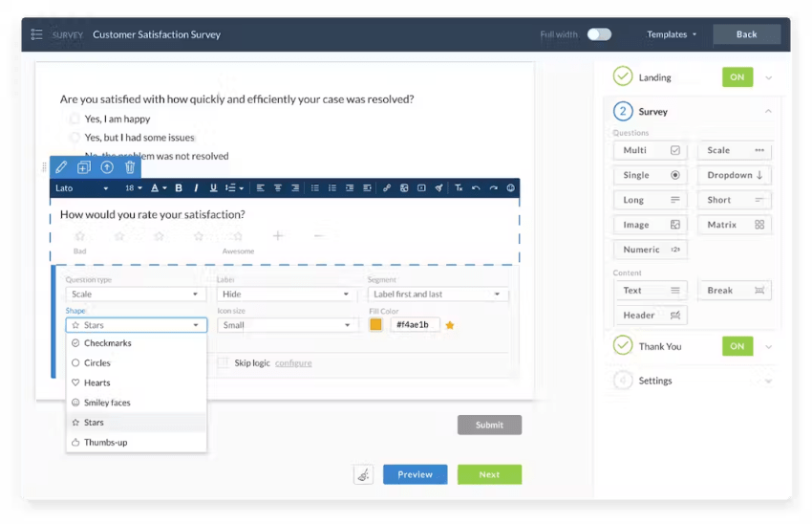Align text to the right
The image size is (812, 524).
point(295,188)
